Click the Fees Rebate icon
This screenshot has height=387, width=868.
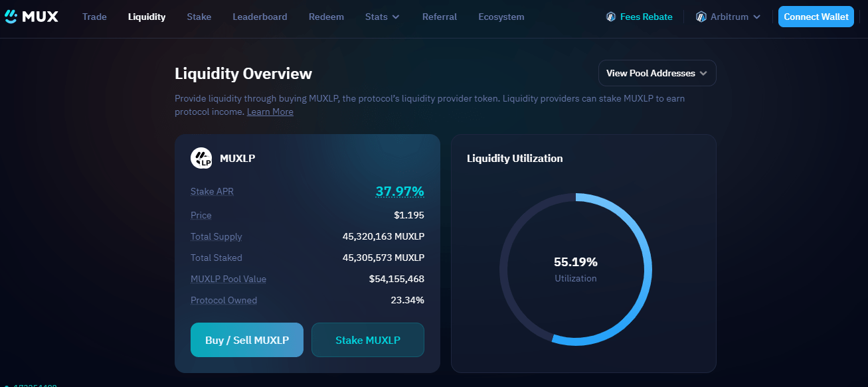click(x=611, y=17)
